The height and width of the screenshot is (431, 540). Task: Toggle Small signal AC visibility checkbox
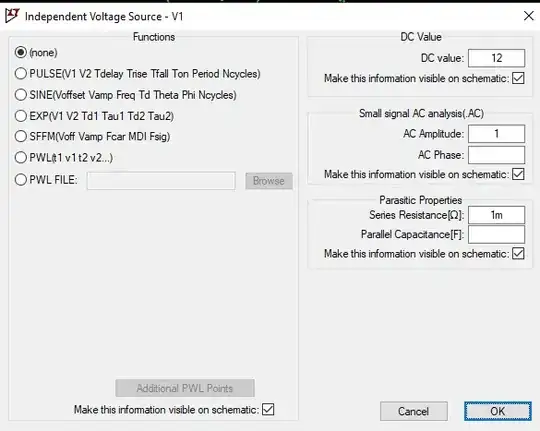pyautogui.click(x=518, y=174)
